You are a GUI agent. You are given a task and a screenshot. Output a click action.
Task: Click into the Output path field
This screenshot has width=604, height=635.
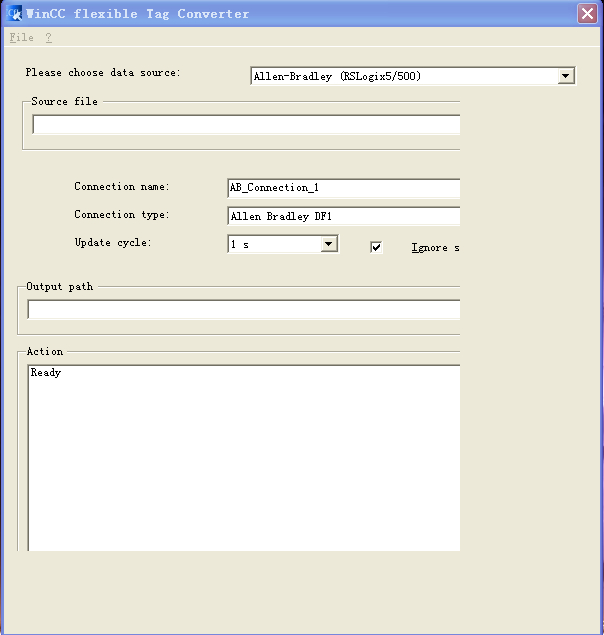point(244,309)
